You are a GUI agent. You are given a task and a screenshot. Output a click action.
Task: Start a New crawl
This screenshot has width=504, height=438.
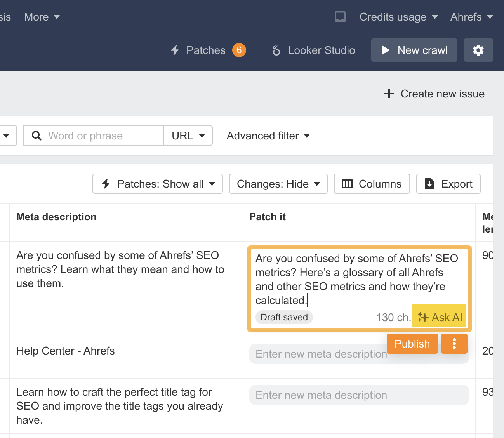click(414, 50)
